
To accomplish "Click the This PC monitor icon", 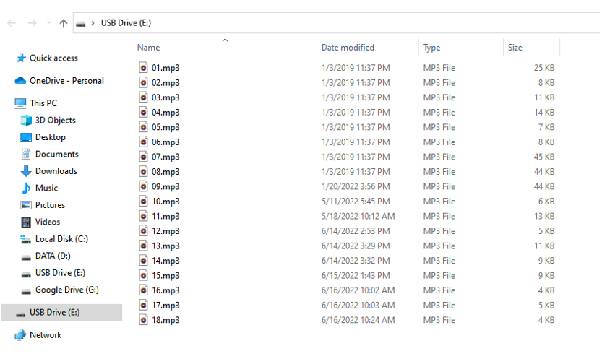I will click(x=20, y=103).
